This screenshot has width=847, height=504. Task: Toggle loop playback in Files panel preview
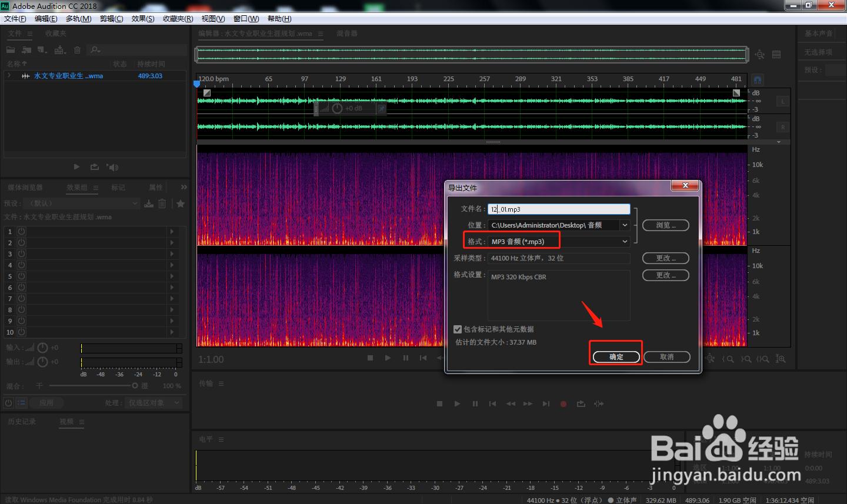(x=94, y=167)
